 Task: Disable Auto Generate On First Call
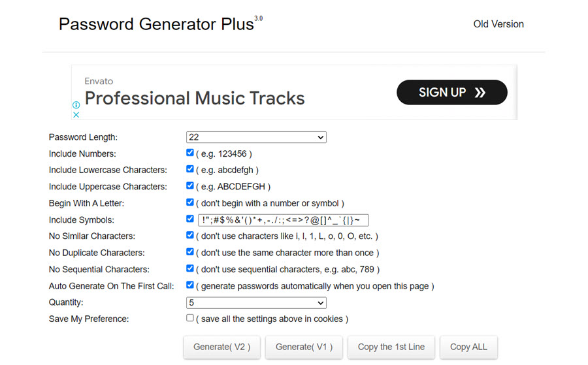(189, 285)
